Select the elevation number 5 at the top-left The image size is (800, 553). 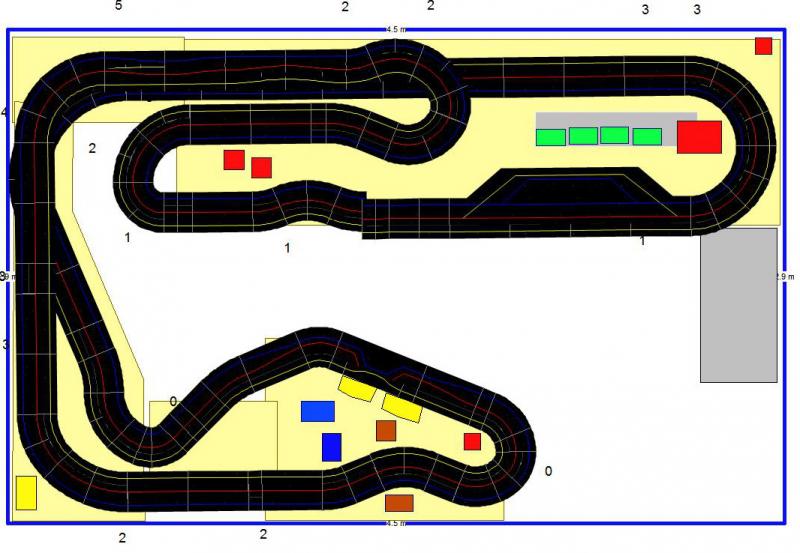119,7
